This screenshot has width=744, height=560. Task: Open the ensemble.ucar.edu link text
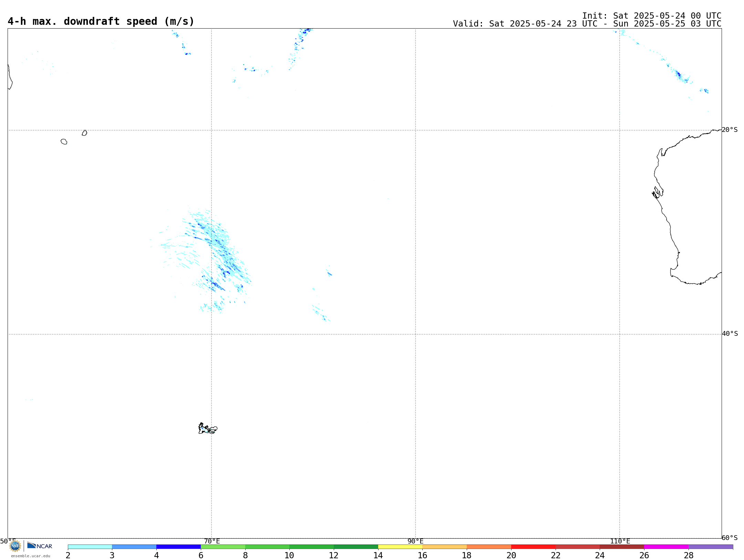[31, 556]
